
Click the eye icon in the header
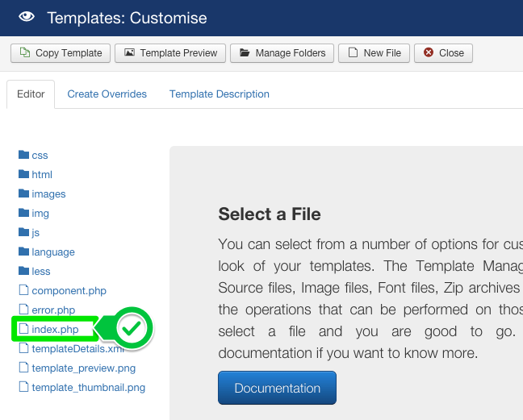pyautogui.click(x=27, y=18)
